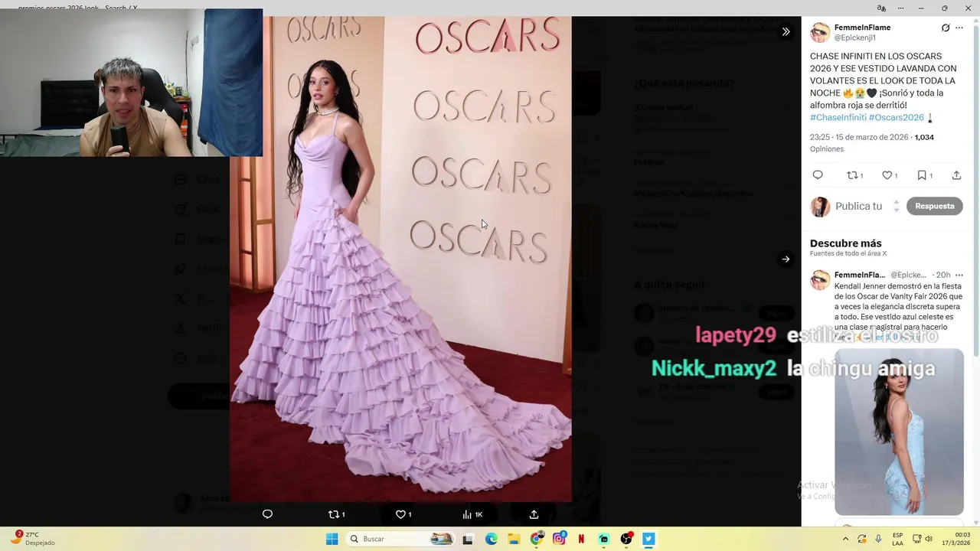Open Netflix from the taskbar

(581, 539)
